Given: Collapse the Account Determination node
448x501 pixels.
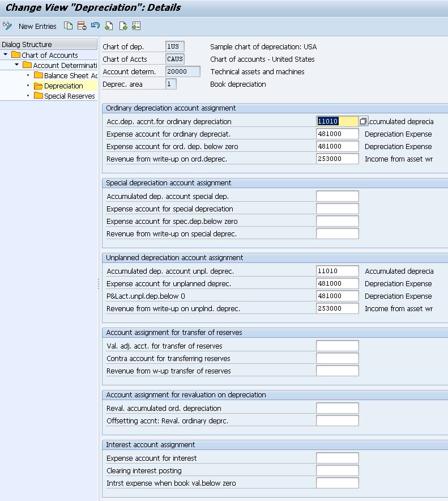Looking at the screenshot, I should click(x=17, y=65).
